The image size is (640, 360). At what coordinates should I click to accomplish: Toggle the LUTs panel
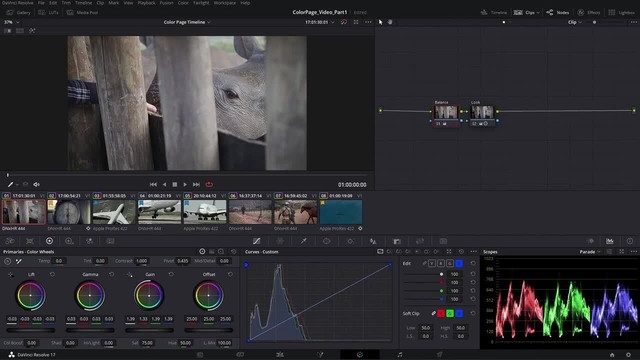tap(49, 13)
